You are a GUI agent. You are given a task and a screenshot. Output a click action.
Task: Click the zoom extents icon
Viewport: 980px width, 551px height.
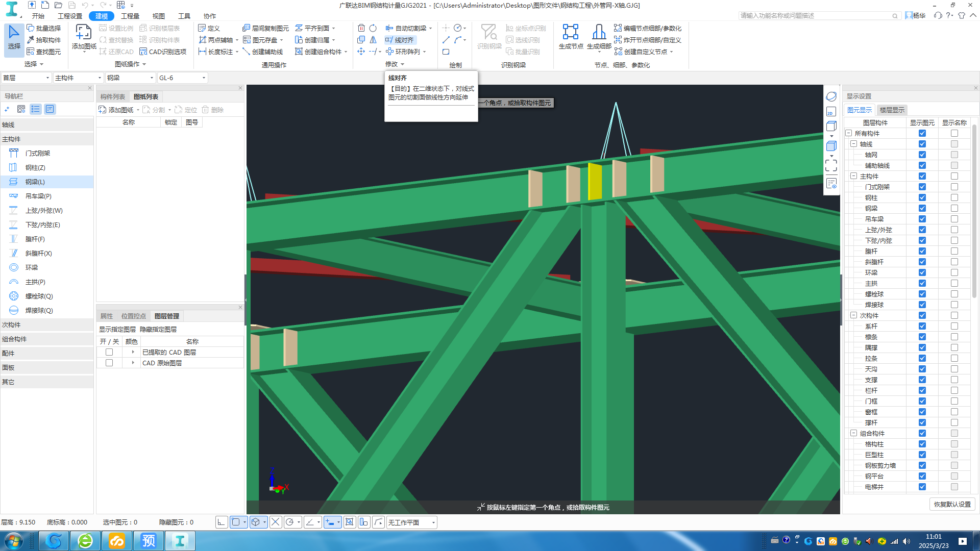coord(831,165)
